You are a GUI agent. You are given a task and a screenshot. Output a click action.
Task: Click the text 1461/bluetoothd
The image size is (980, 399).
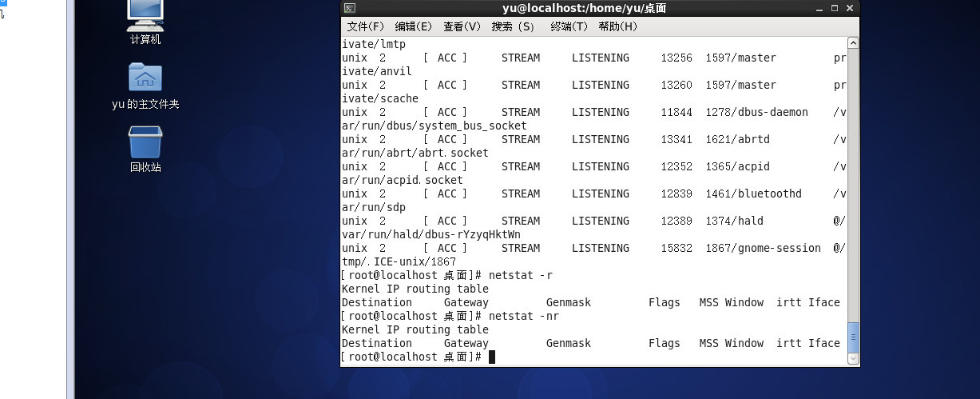pos(754,194)
